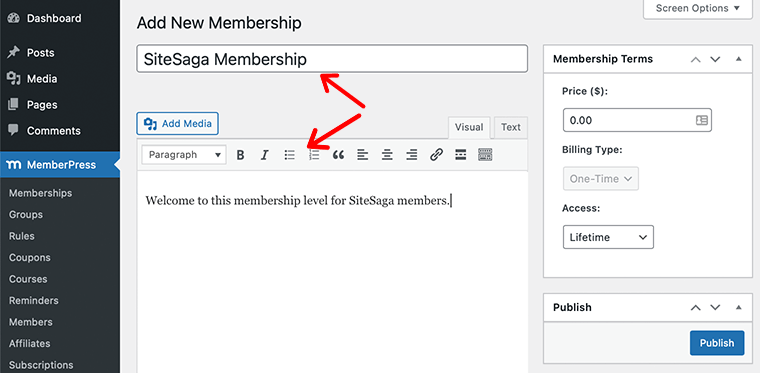Toggle bold formatting in editor toolbar
This screenshot has width=760, height=373.
click(x=240, y=155)
